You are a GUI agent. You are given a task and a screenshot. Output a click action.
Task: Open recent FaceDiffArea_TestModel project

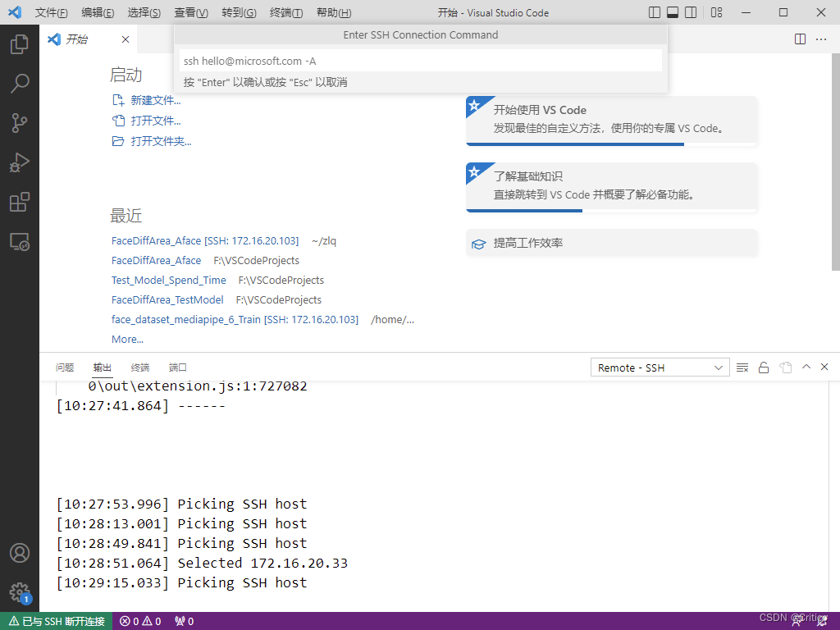(x=167, y=300)
